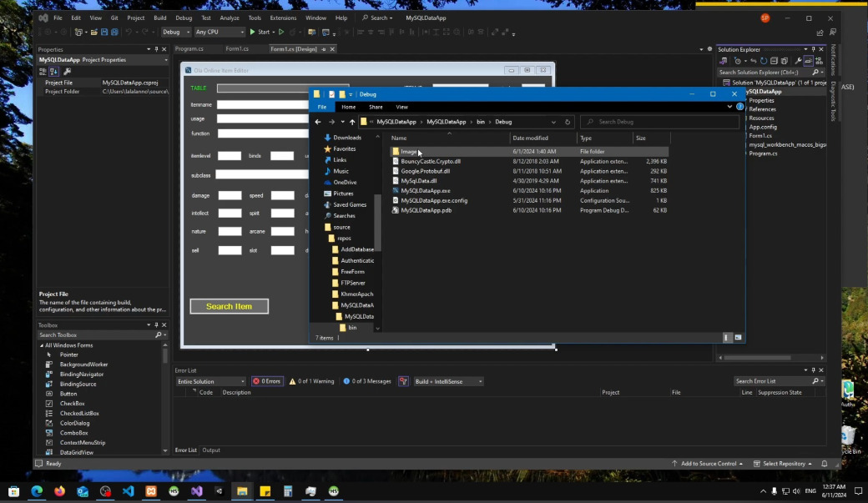Switch to the Program.cs tab
868x503 pixels.
(x=189, y=49)
